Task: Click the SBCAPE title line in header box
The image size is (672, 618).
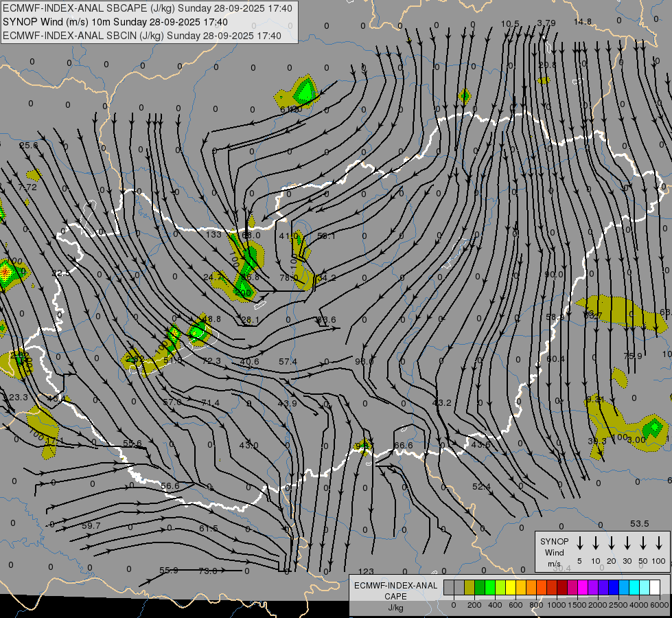Action: coord(148,8)
